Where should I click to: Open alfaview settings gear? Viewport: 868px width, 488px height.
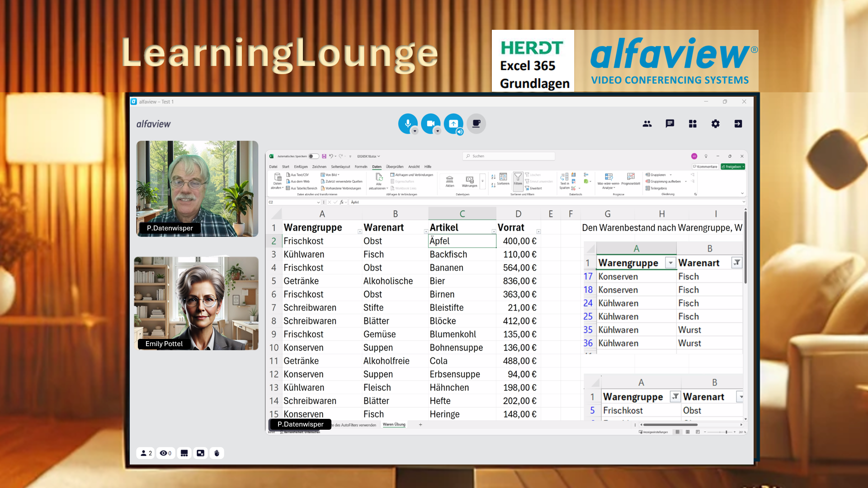click(715, 124)
